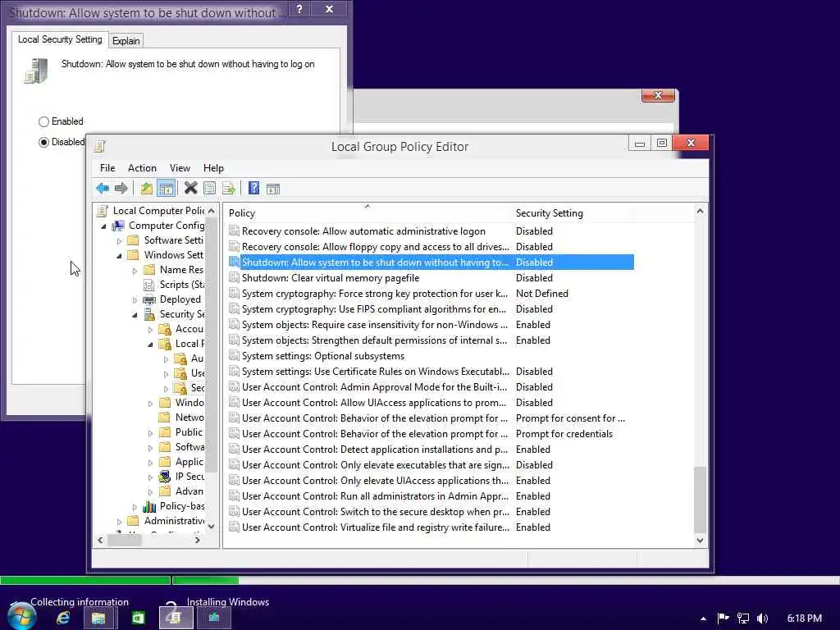Click the Local Group Policy Editor title icon
The height and width of the screenshot is (630, 840).
point(100,146)
